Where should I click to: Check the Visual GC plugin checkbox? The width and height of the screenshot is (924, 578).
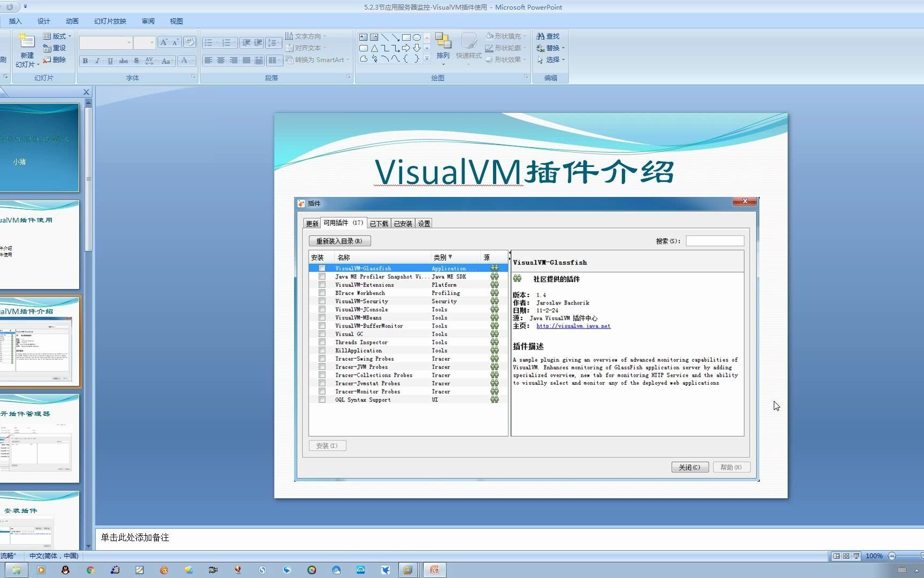[321, 334]
